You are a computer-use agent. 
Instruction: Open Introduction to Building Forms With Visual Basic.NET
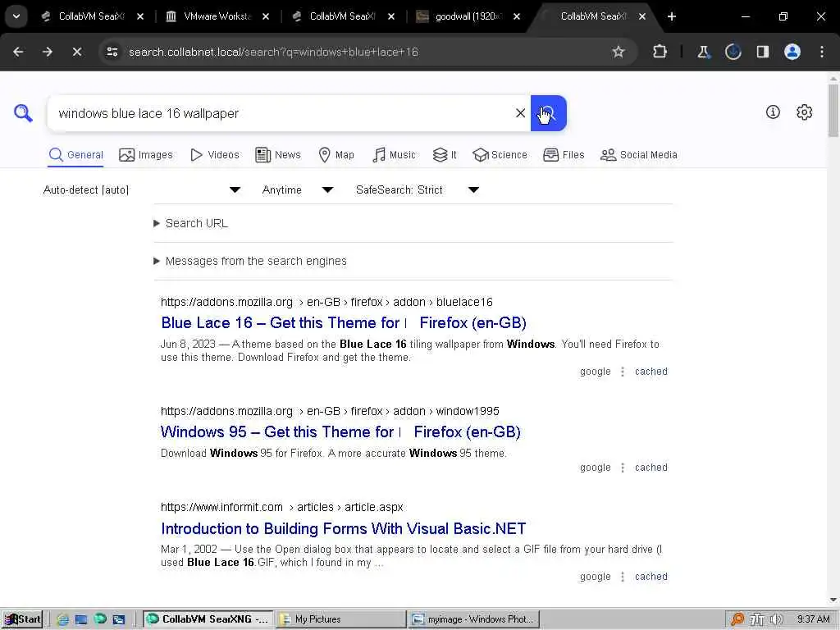coord(344,529)
